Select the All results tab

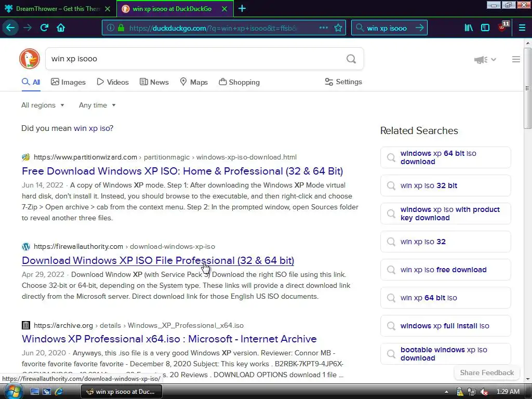pyautogui.click(x=31, y=82)
